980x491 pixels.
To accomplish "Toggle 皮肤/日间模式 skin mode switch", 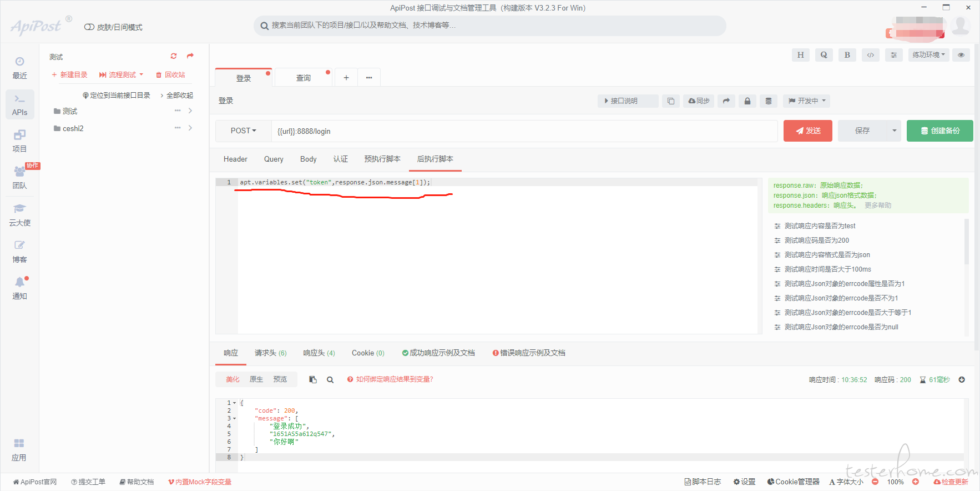I will pyautogui.click(x=113, y=27).
